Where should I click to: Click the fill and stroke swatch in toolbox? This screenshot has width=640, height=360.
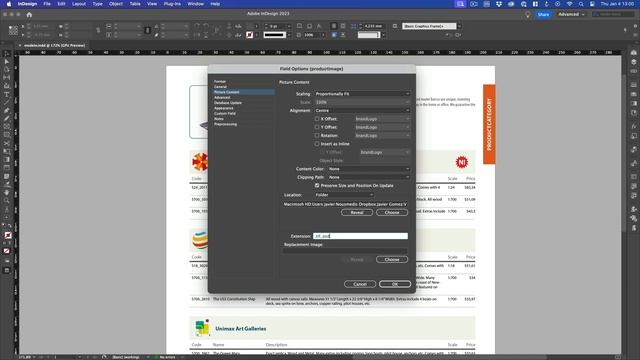point(8,236)
